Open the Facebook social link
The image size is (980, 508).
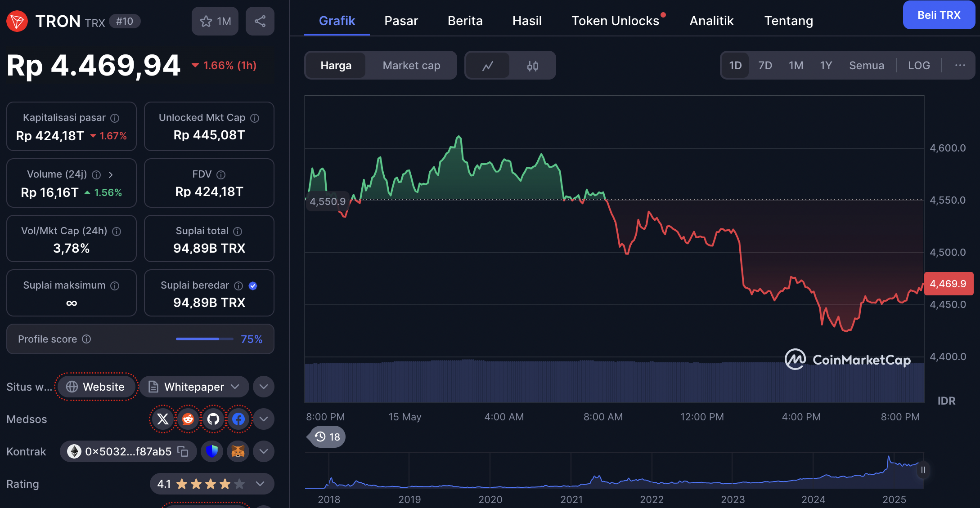pyautogui.click(x=238, y=419)
